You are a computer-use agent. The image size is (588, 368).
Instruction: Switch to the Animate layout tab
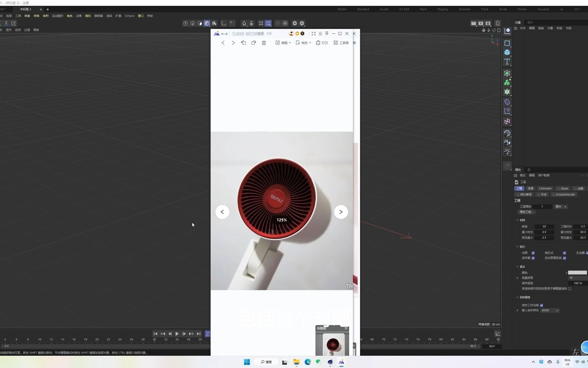click(x=464, y=9)
